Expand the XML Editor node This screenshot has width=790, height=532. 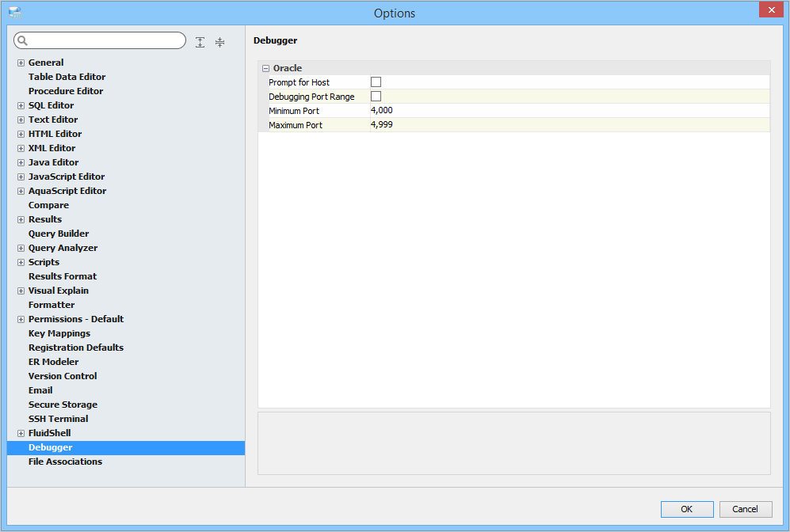click(x=21, y=149)
